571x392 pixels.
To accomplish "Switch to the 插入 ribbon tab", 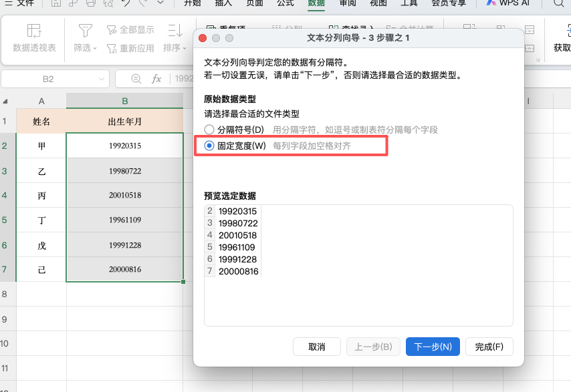I will pos(223,3).
